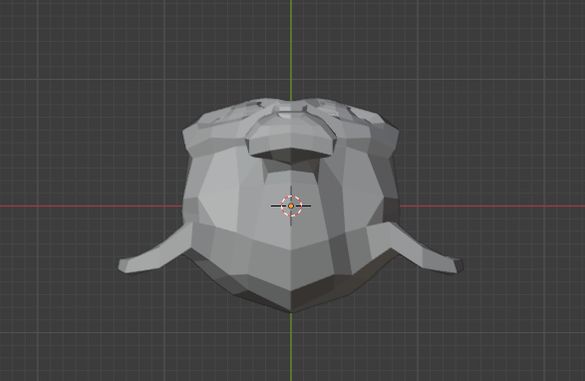Click the tip of the right flipper
The image size is (585, 381).
click(x=458, y=265)
